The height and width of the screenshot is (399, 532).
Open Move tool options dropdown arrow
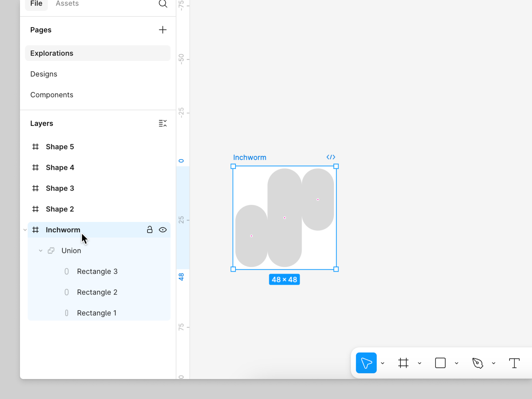click(x=383, y=363)
